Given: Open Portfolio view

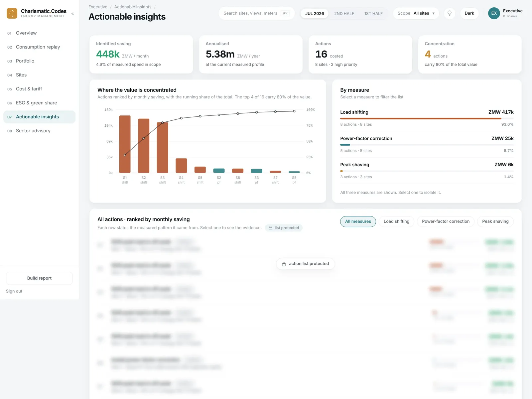Looking at the screenshot, I should click(39, 61).
